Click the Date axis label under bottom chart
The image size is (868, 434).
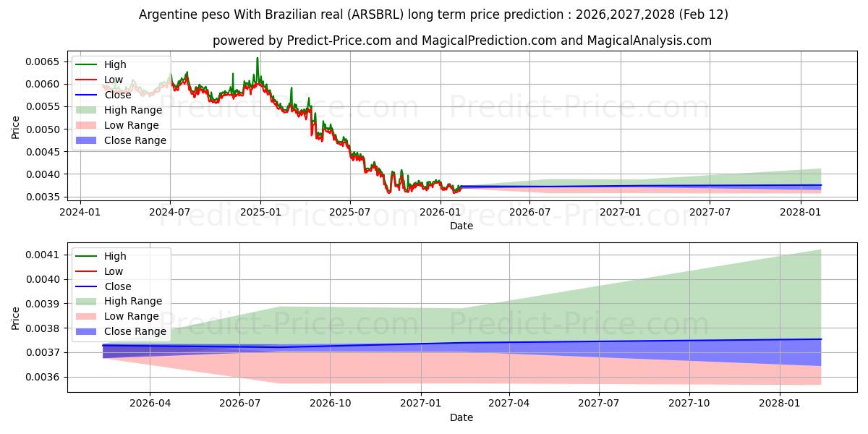(461, 417)
